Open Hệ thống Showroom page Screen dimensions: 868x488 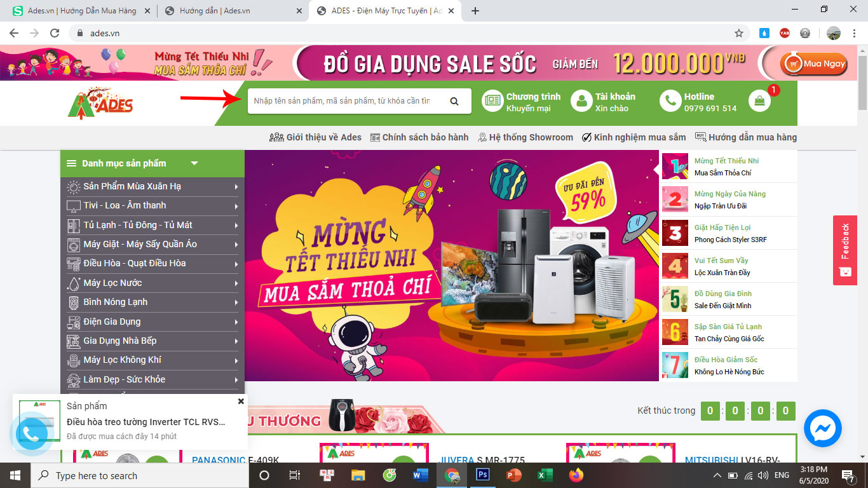click(526, 137)
